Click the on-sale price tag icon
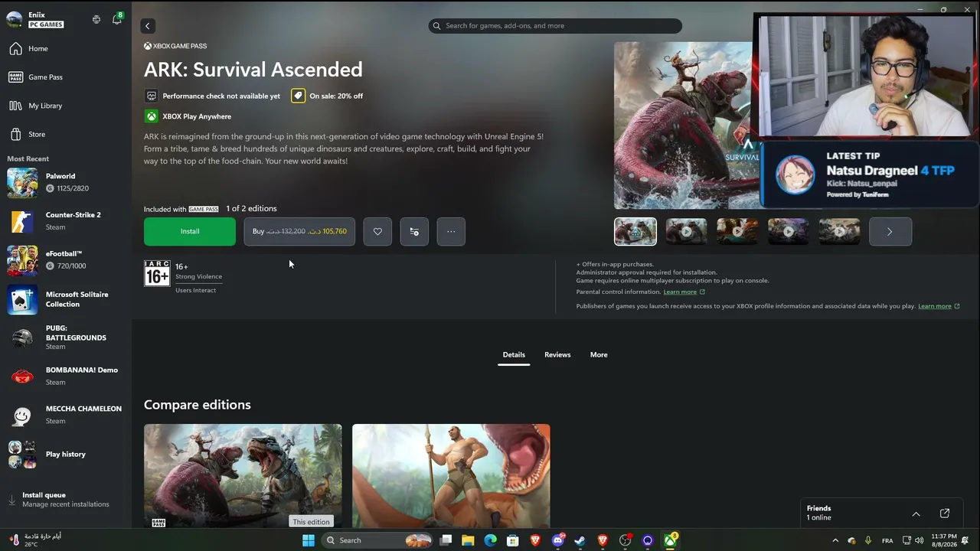The width and height of the screenshot is (980, 551). [298, 96]
